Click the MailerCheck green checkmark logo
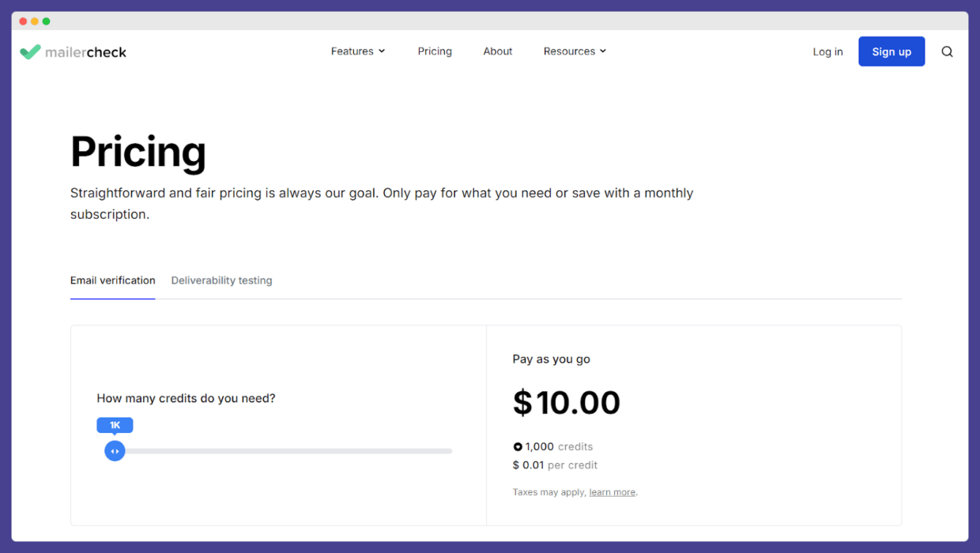The image size is (980, 553). tap(30, 52)
